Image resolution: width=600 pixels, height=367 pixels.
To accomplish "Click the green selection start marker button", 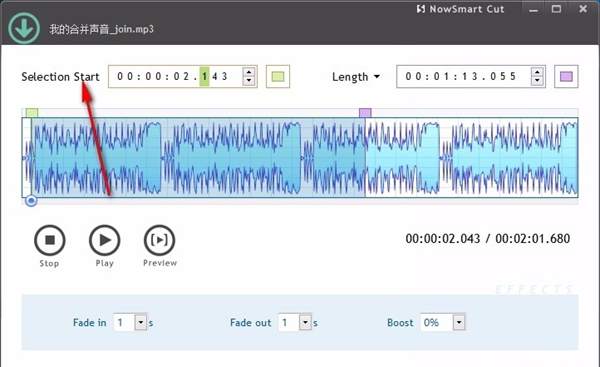I will click(278, 77).
